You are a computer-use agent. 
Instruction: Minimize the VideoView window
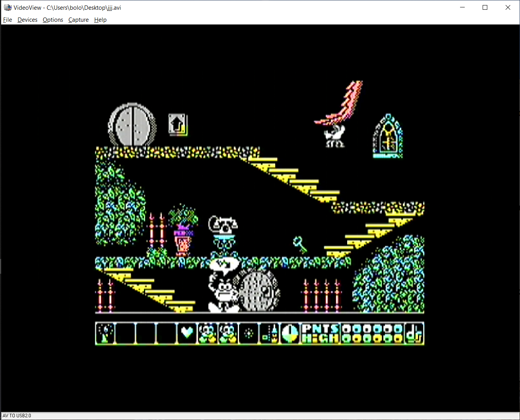tap(462, 7)
